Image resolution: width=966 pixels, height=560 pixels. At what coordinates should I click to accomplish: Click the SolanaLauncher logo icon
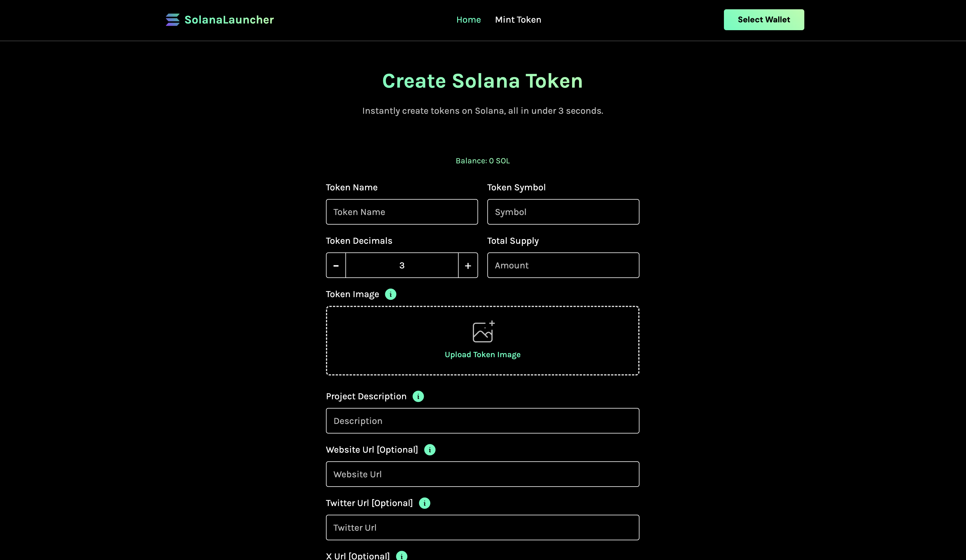click(x=172, y=19)
